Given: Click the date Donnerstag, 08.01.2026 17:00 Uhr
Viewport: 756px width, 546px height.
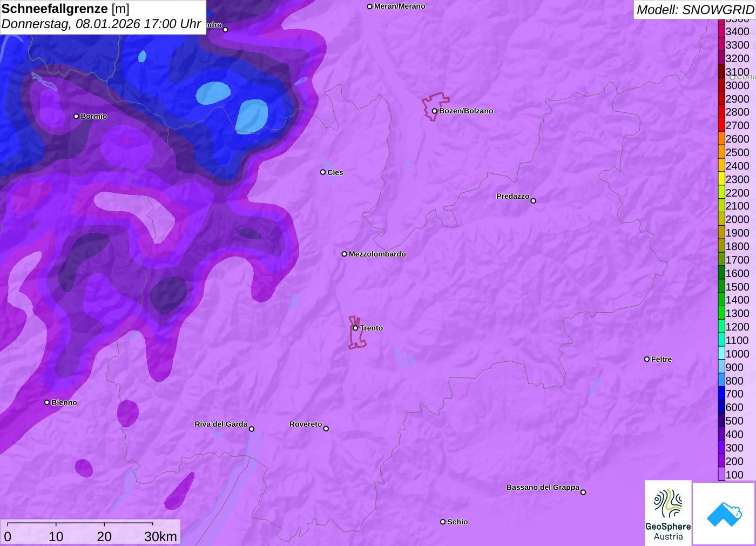Looking at the screenshot, I should click(x=102, y=24).
